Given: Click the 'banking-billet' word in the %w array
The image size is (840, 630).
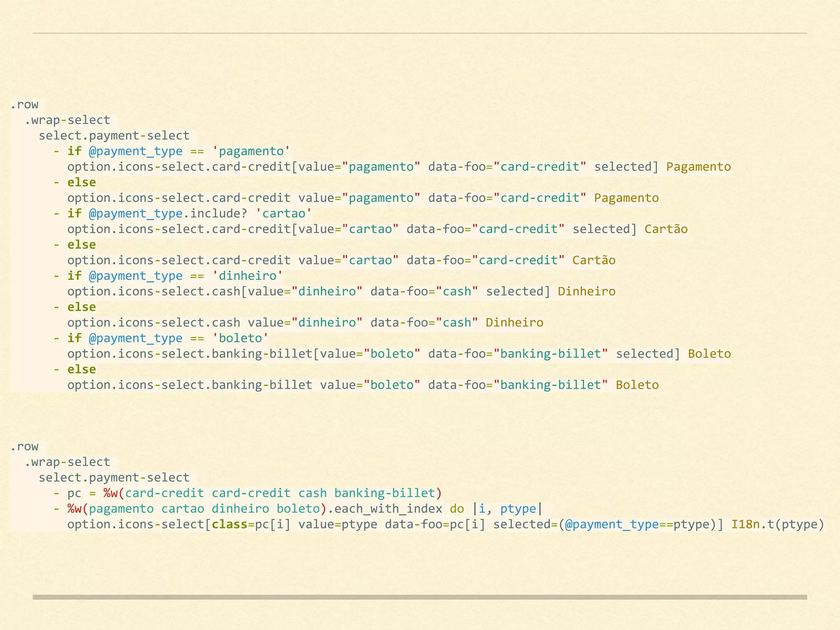Looking at the screenshot, I should (x=384, y=493).
